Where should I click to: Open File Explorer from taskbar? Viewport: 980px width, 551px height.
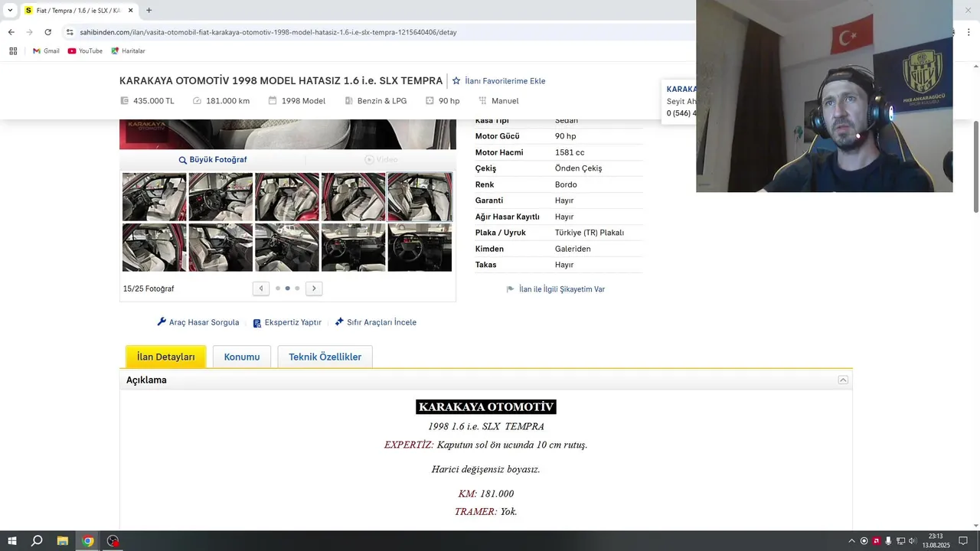coord(63,541)
